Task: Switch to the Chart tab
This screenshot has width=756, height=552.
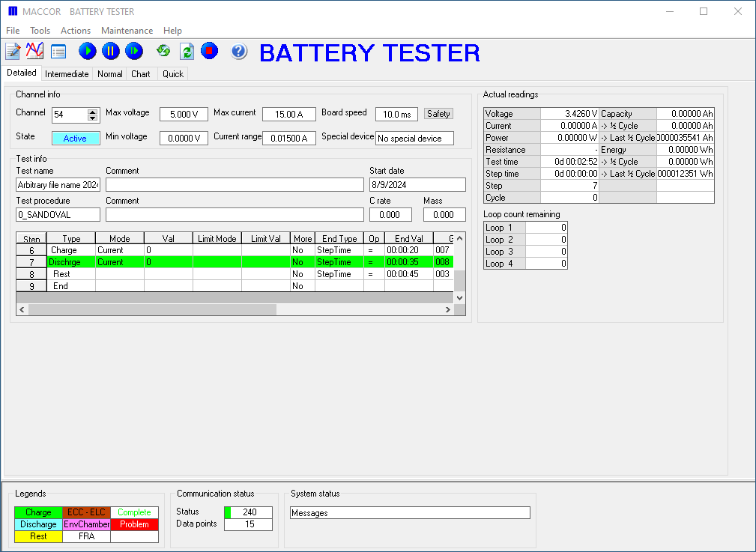Action: (141, 74)
